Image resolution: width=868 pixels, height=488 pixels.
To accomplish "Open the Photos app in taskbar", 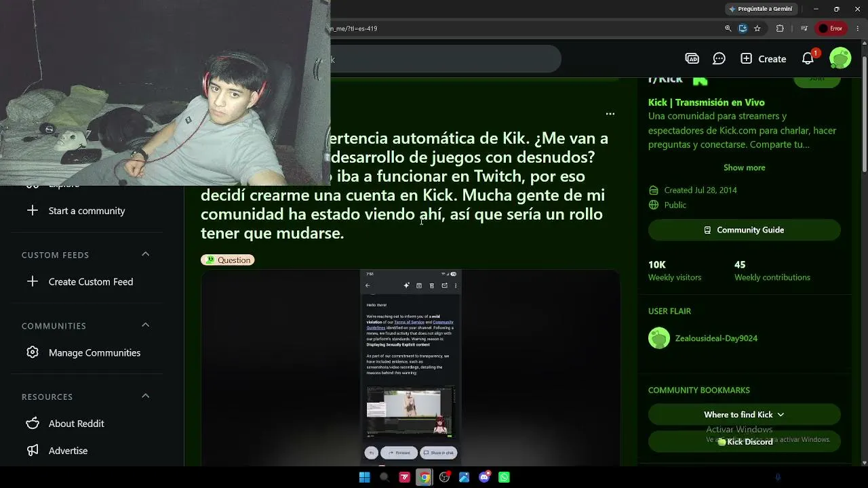I will 465,477.
